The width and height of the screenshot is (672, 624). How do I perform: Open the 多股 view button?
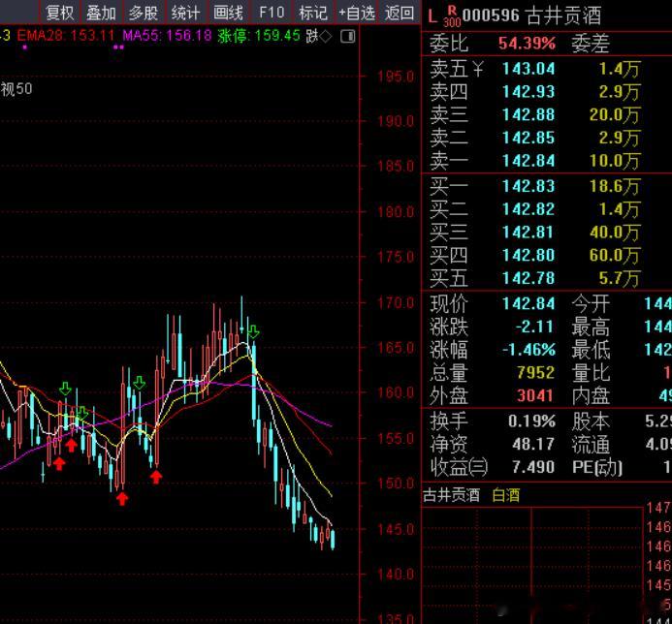[x=144, y=13]
